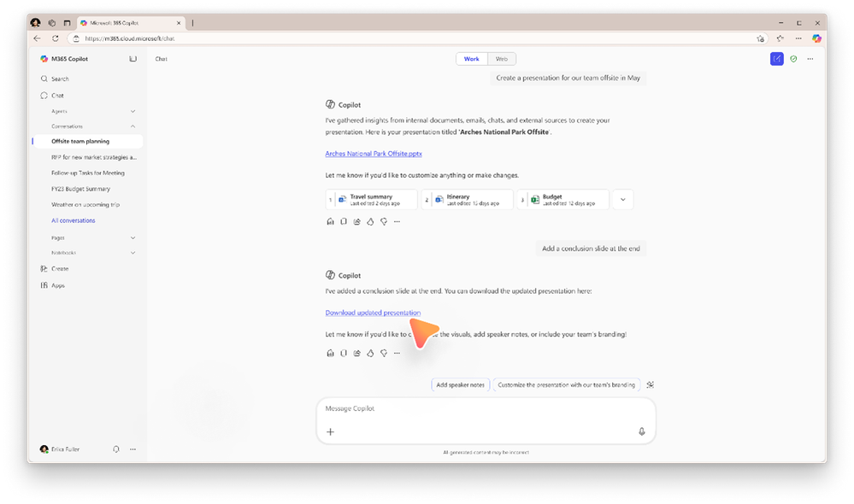Click Download updated presentation link
The width and height of the screenshot is (854, 504).
373,313
